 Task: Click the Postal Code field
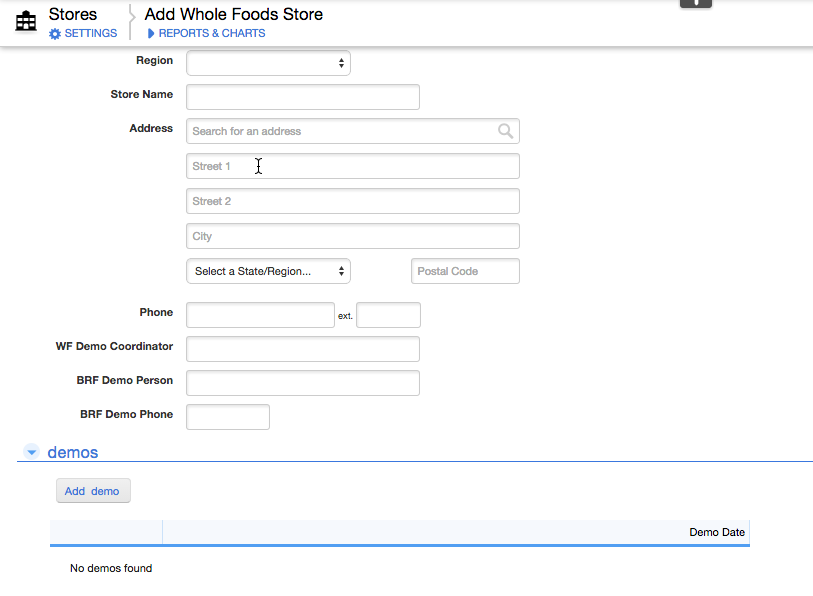[465, 271]
